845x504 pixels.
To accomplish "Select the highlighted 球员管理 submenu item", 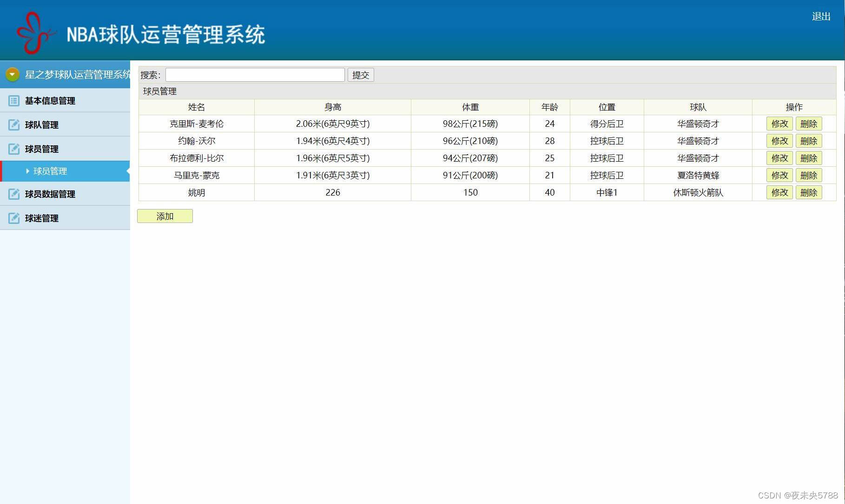I will click(x=65, y=171).
